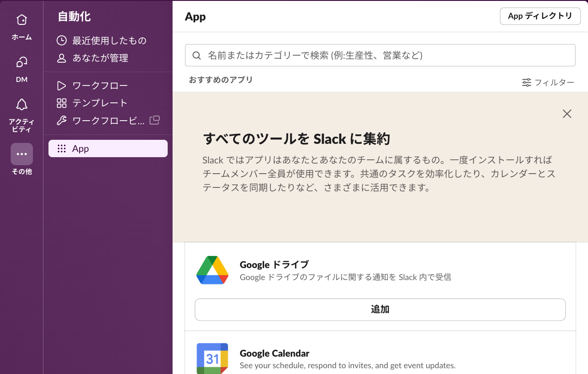Click the Google ドライブ logo
This screenshot has height=374, width=588.
point(212,270)
